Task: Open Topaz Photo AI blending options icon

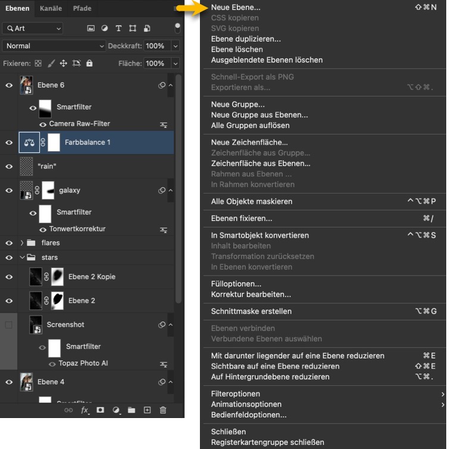Action: pos(164,364)
